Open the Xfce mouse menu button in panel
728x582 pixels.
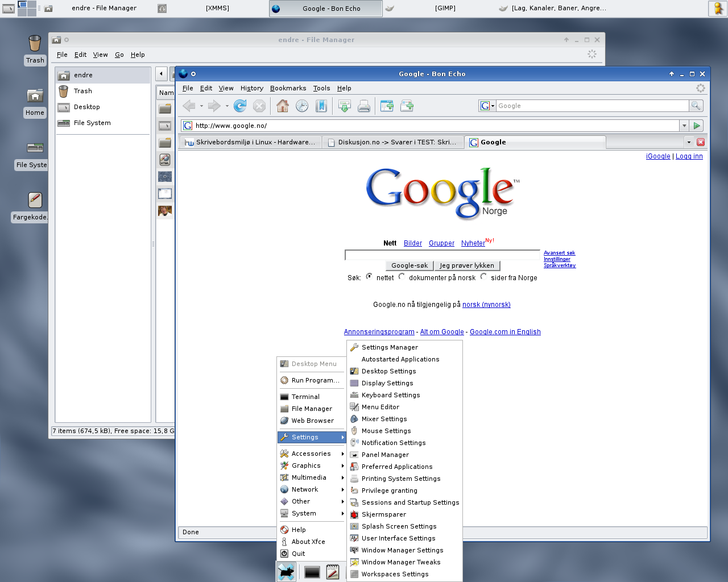click(x=286, y=572)
